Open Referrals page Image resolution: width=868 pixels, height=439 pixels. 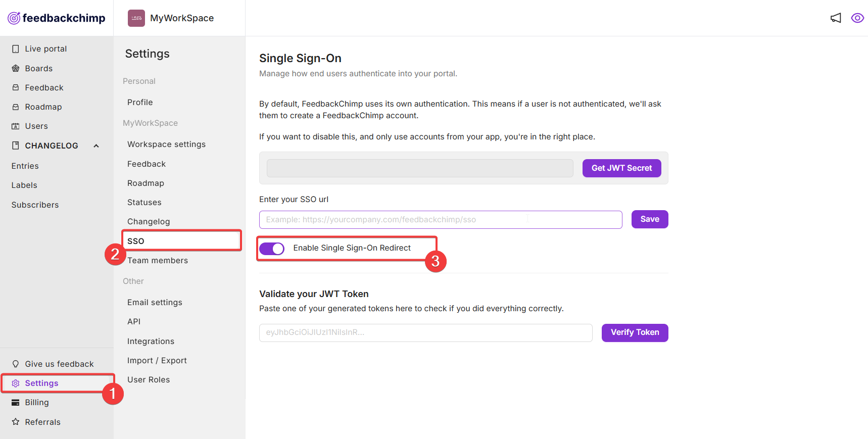click(x=43, y=422)
